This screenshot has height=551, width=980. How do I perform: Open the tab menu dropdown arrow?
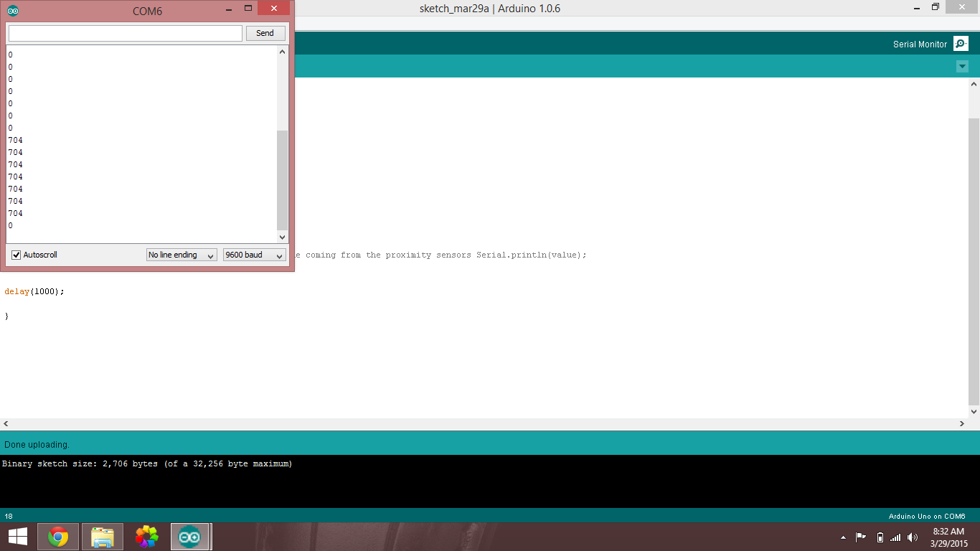962,67
